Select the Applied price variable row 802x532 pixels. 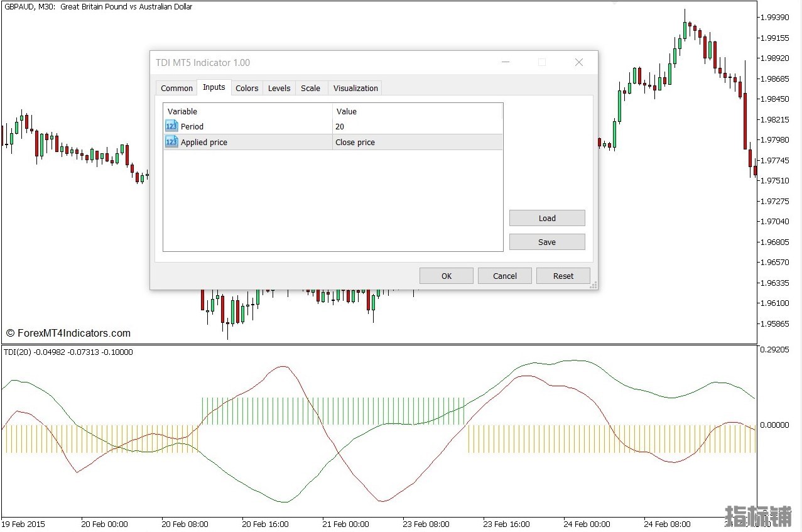[333, 142]
